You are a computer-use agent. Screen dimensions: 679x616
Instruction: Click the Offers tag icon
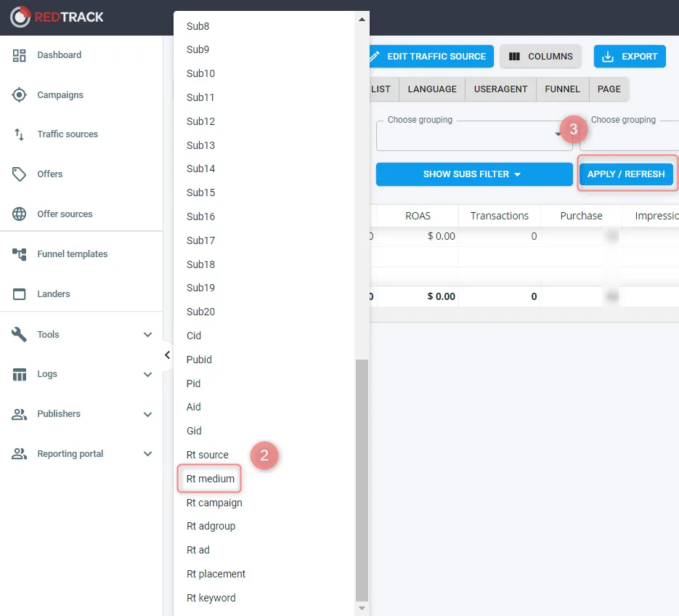click(20, 174)
